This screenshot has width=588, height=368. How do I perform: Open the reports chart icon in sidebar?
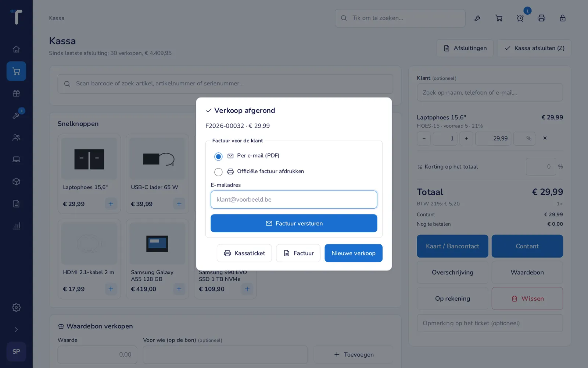[x=16, y=226]
